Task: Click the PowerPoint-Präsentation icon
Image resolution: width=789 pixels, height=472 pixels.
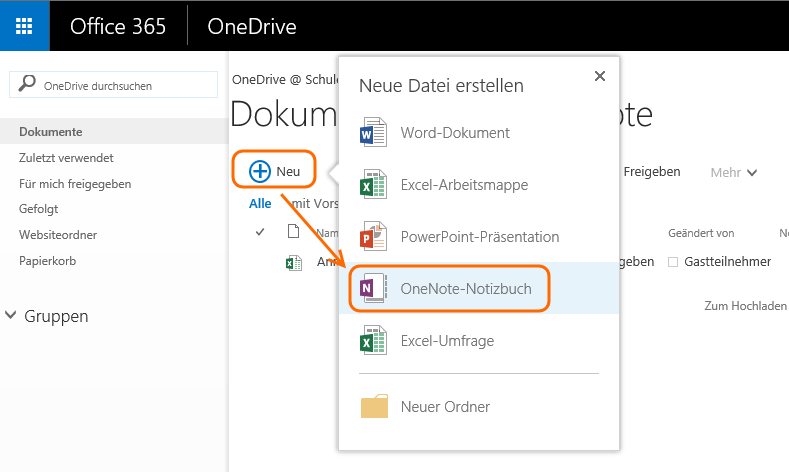Action: click(372, 237)
